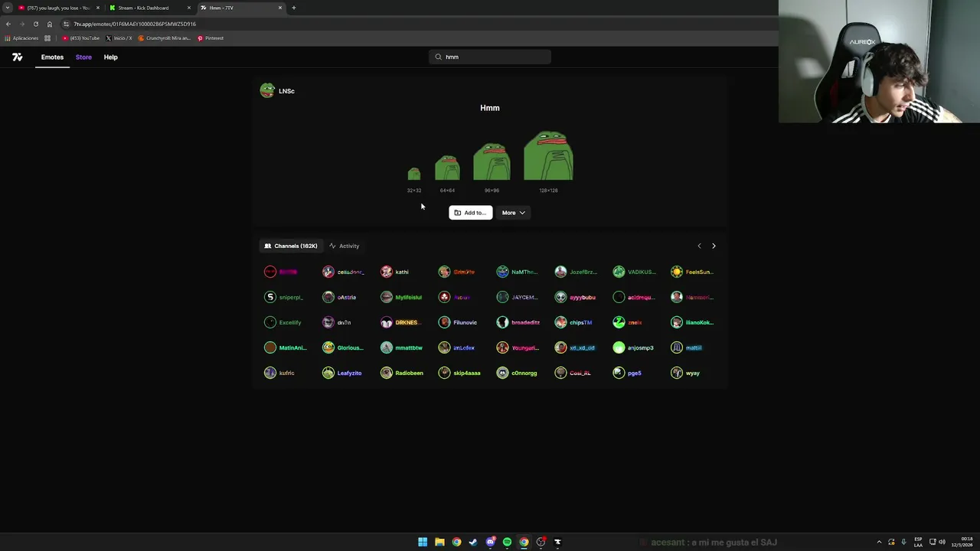Go back in browser history
Viewport: 980px width, 551px height.
[x=8, y=24]
